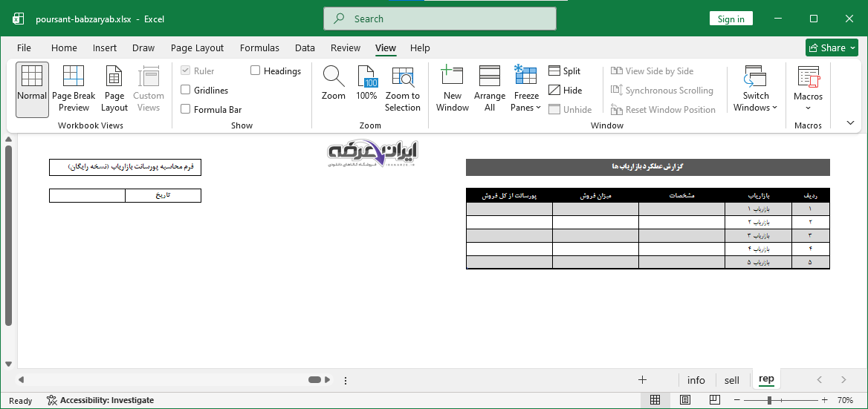868x409 pixels.
Task: Zoom out with the minus button
Action: (736, 399)
